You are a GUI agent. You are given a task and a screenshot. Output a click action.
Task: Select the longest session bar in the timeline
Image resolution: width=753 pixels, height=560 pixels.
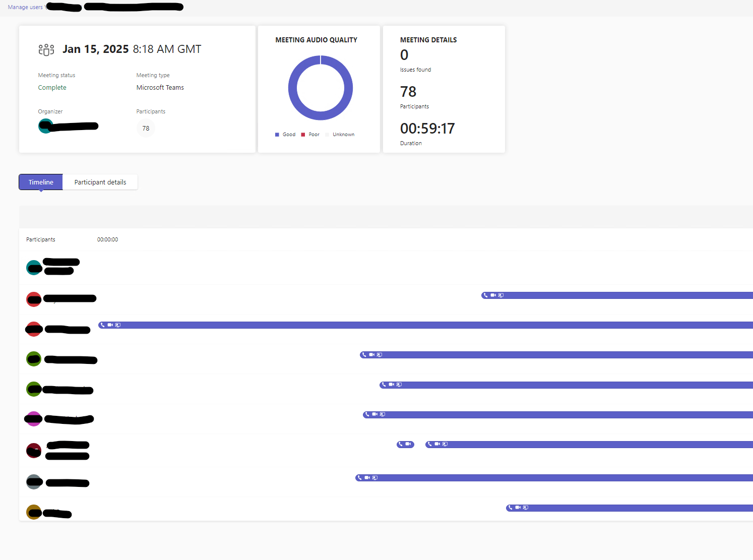tap(425, 325)
